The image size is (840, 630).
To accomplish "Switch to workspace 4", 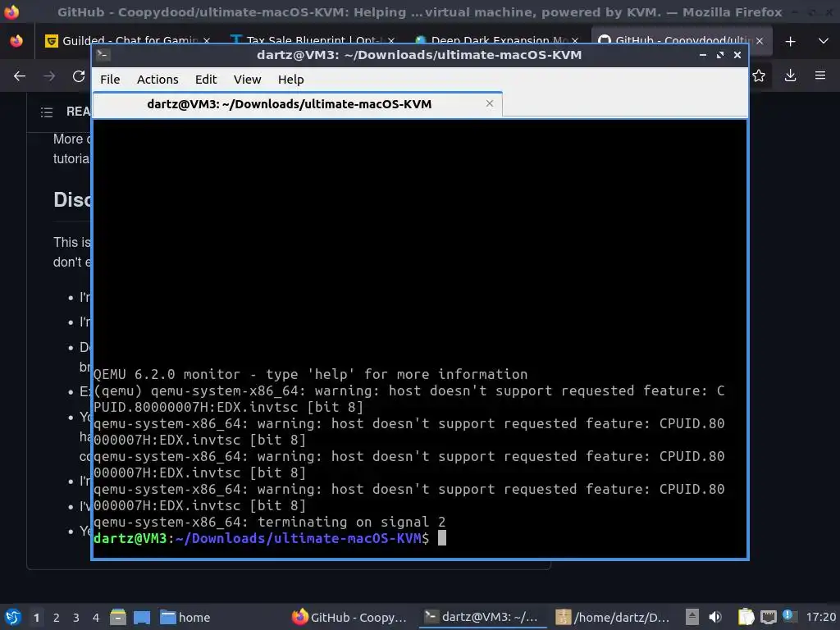I will (96, 618).
